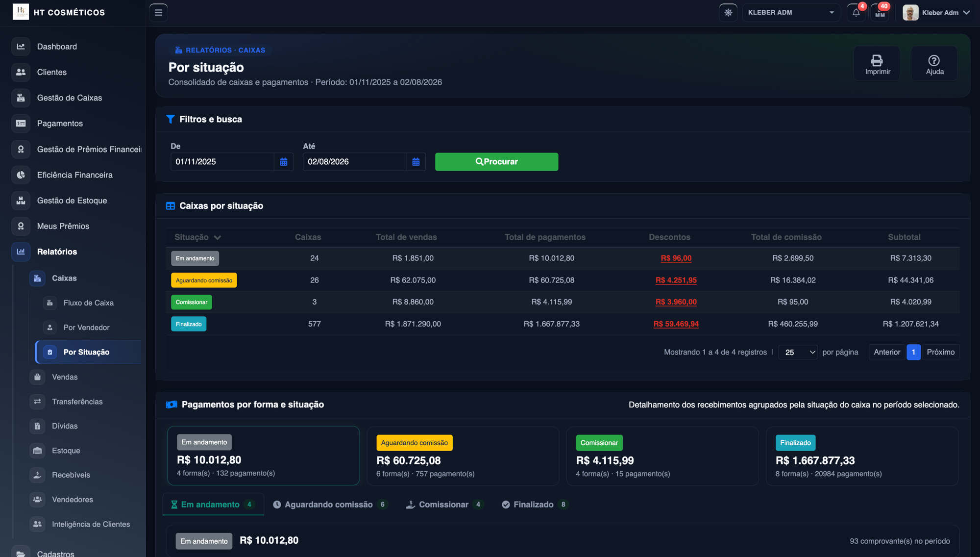Open the KLEBER ADM company dropdown
The height and width of the screenshot is (557, 980).
791,13
